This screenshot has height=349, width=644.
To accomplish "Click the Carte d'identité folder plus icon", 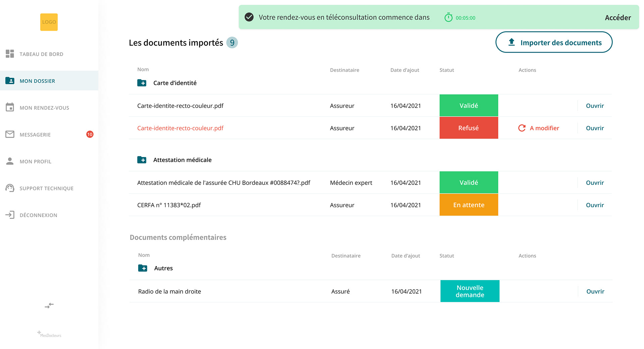I will click(x=142, y=83).
